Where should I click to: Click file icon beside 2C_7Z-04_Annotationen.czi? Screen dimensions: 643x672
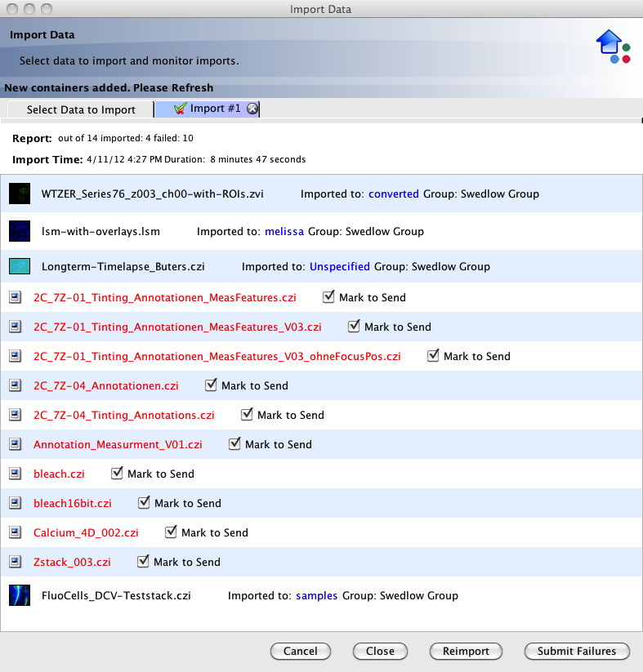(x=15, y=385)
